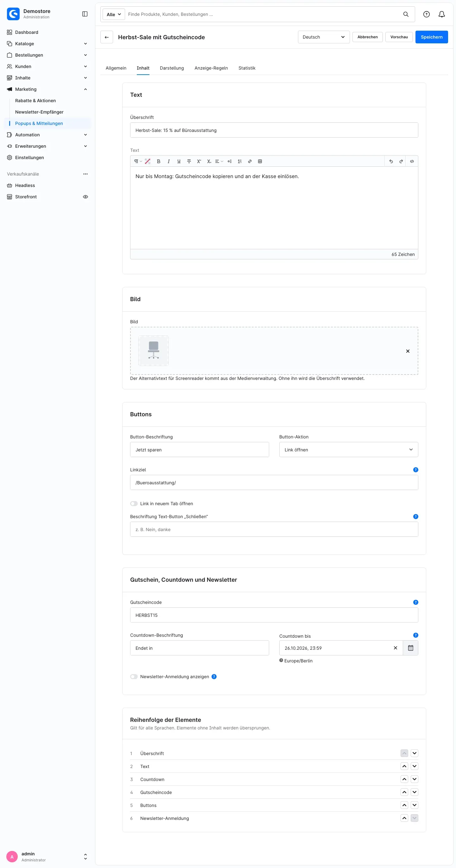Open the paragraph format dropdown
The image size is (456, 868).
click(x=138, y=161)
